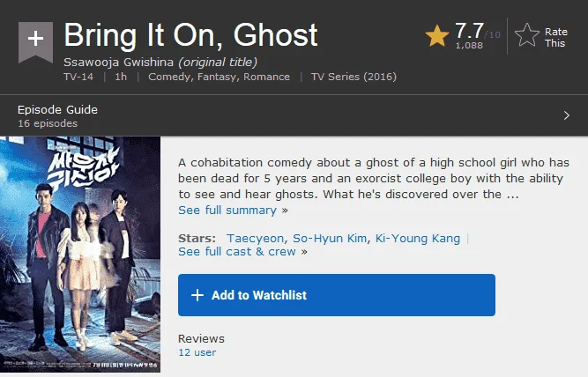Open the 16 episodes listing

(48, 123)
